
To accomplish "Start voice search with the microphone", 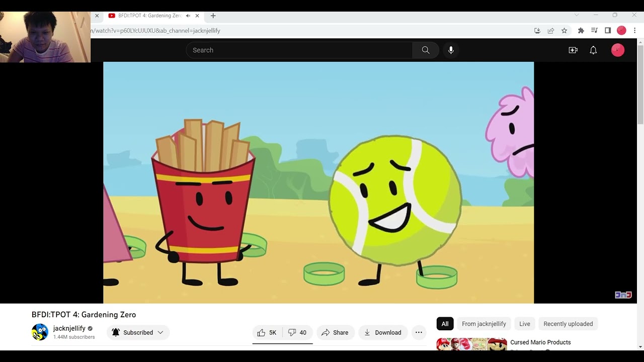I will (x=451, y=50).
